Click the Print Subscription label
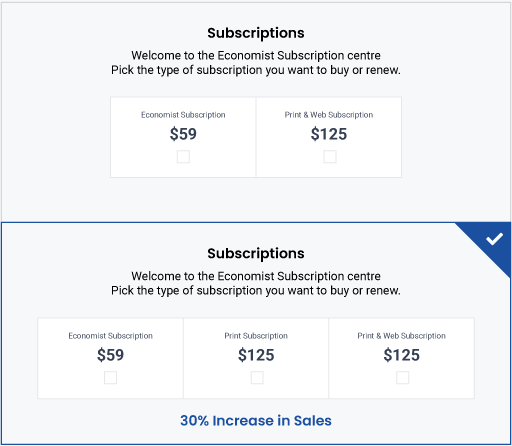The image size is (512, 446). click(x=256, y=336)
